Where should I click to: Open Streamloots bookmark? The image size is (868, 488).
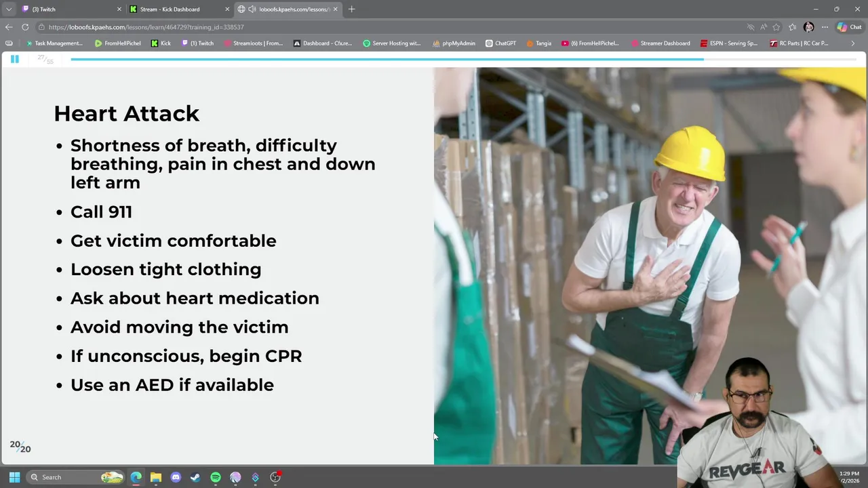pos(253,43)
